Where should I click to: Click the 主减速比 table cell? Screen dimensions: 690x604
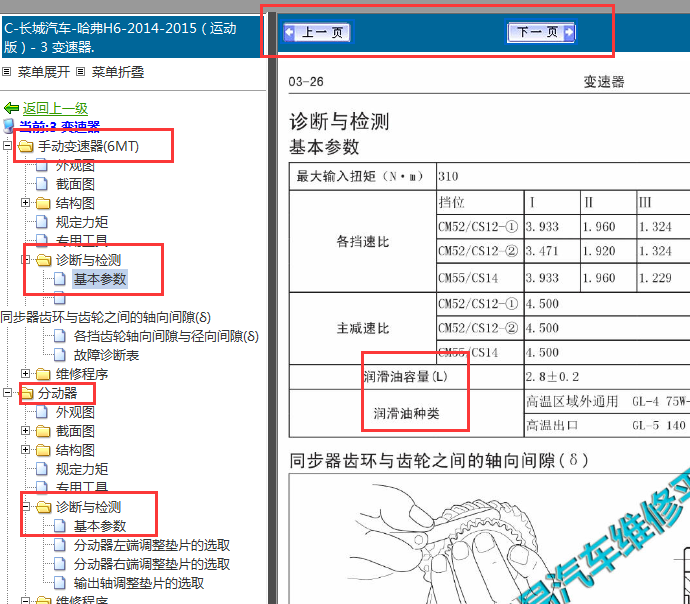coord(363,328)
